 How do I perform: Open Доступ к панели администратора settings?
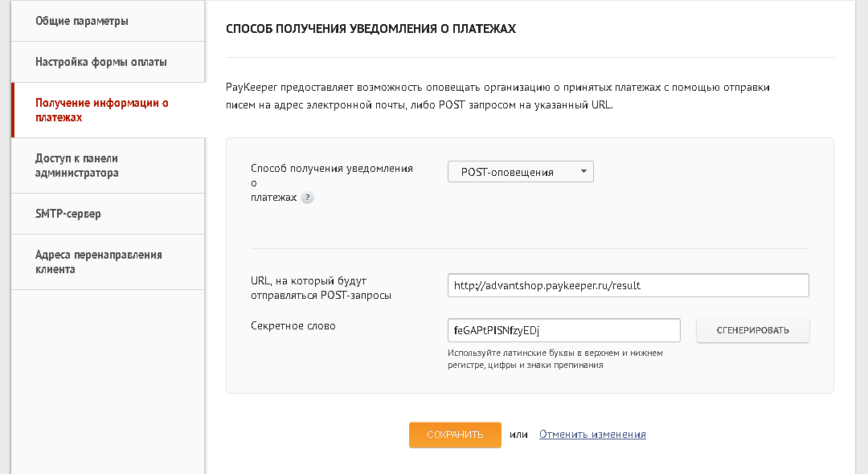pyautogui.click(x=77, y=165)
